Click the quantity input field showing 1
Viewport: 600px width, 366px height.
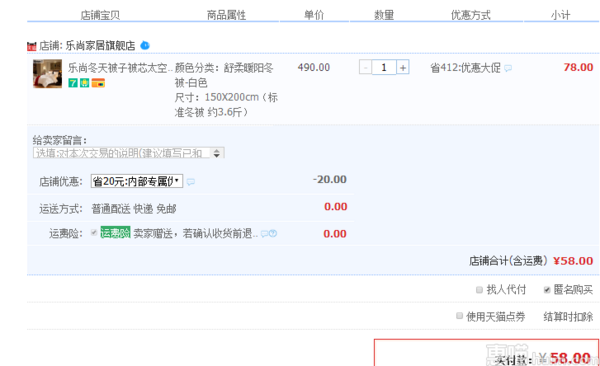[384, 68]
